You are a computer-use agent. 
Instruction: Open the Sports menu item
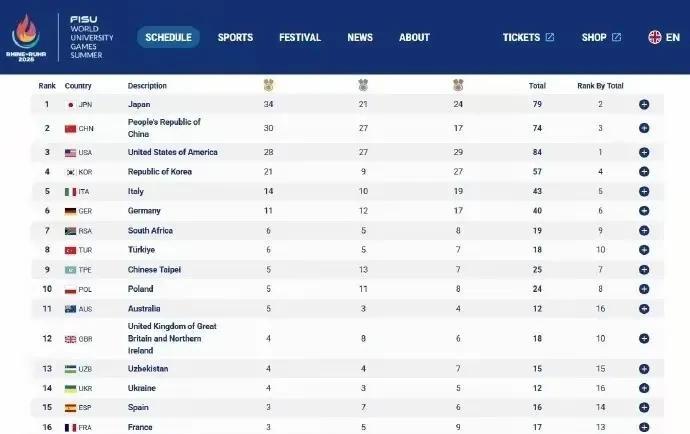point(235,37)
